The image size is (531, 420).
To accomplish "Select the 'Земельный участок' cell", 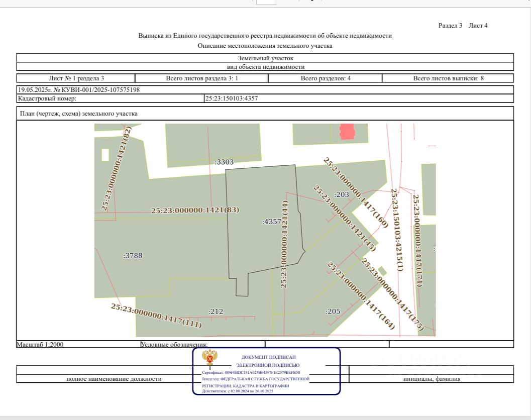I will 265,58.
